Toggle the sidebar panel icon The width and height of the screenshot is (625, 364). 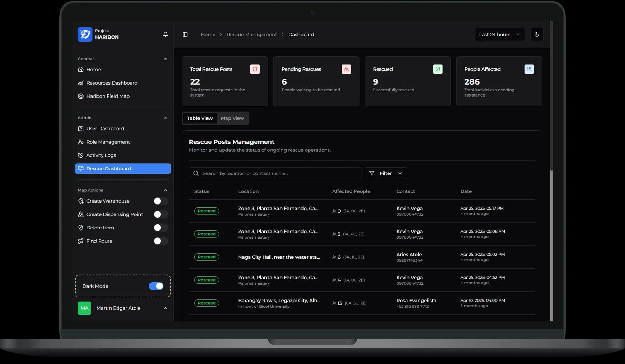(185, 35)
